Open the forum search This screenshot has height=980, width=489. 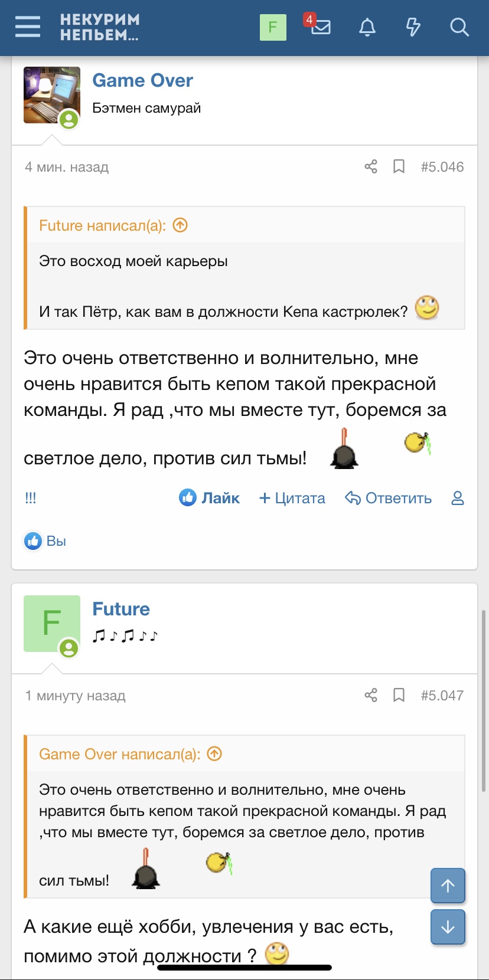point(459,27)
